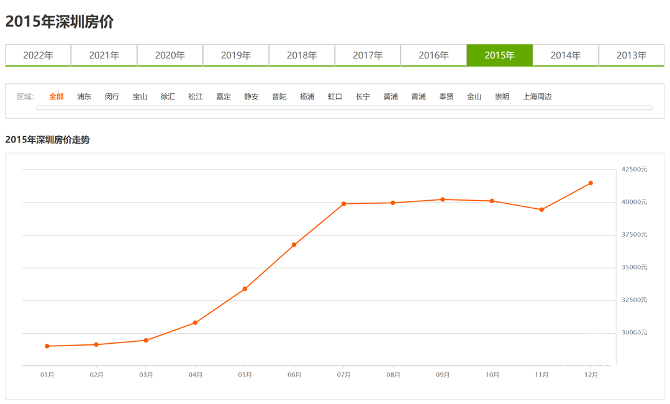The height and width of the screenshot is (404, 670).
Task: Go to the 2017年 tab
Action: (x=368, y=55)
